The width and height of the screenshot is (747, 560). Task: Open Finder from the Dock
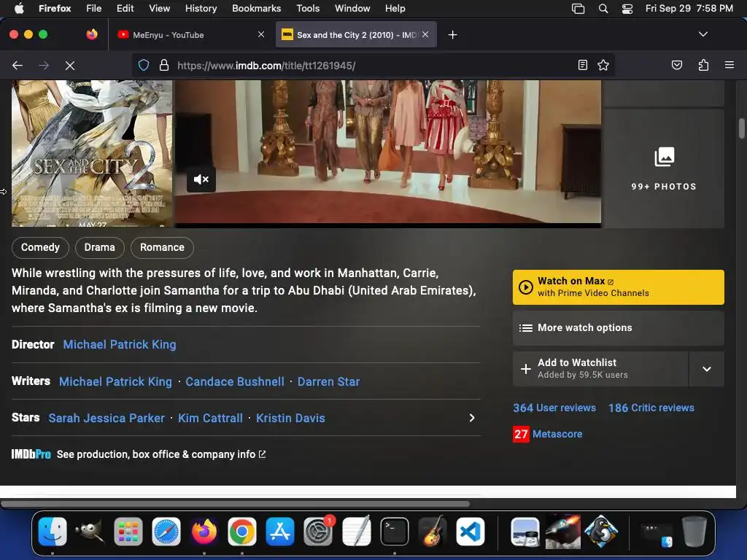(53, 532)
